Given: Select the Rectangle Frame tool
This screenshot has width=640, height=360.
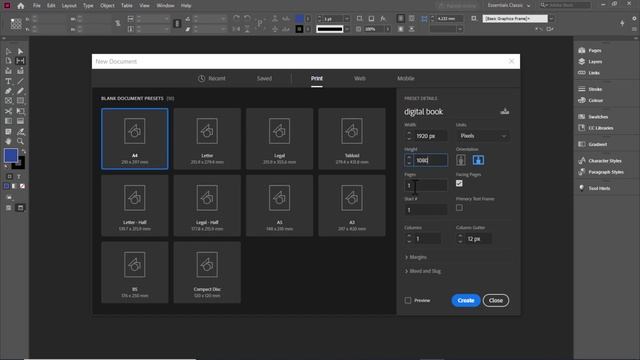Looking at the screenshot, I should (x=8, y=101).
